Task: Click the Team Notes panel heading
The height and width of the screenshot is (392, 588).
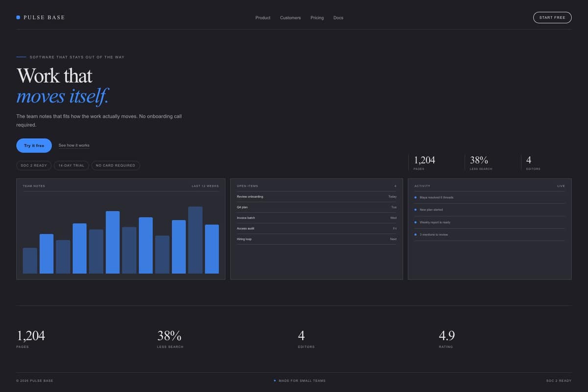Action: point(34,186)
